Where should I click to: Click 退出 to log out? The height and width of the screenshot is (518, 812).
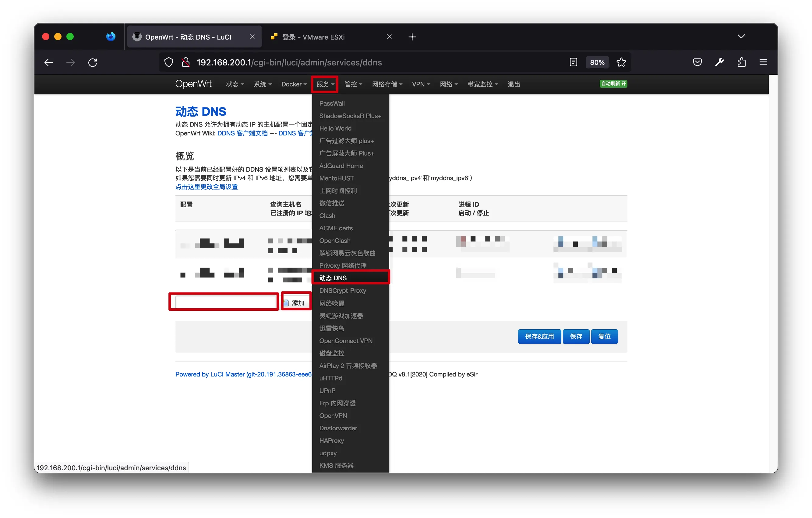pyautogui.click(x=514, y=84)
